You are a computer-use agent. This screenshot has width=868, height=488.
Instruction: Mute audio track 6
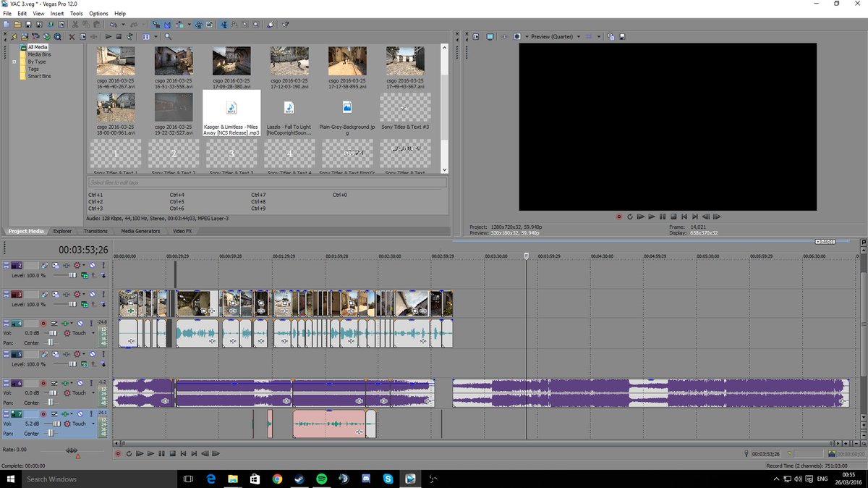(80, 383)
